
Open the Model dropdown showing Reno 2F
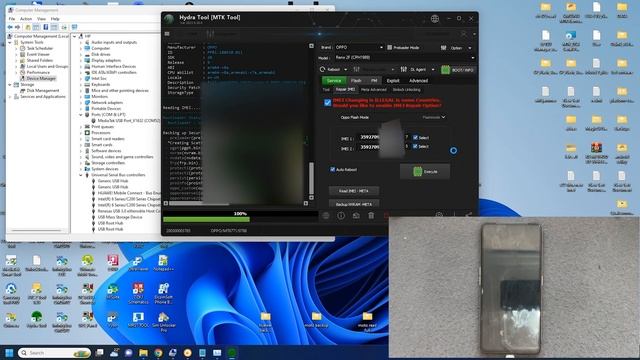tap(405, 58)
